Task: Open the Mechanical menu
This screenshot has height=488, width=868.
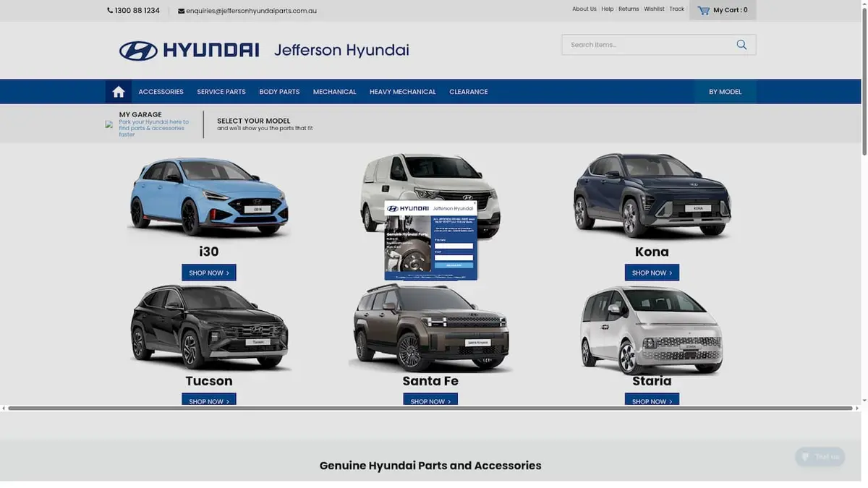Action: click(334, 92)
